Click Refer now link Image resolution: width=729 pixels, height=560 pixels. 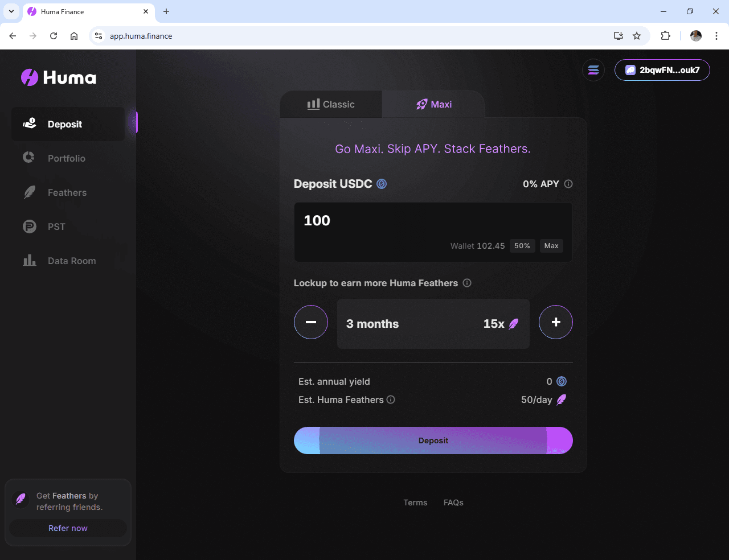tap(68, 528)
